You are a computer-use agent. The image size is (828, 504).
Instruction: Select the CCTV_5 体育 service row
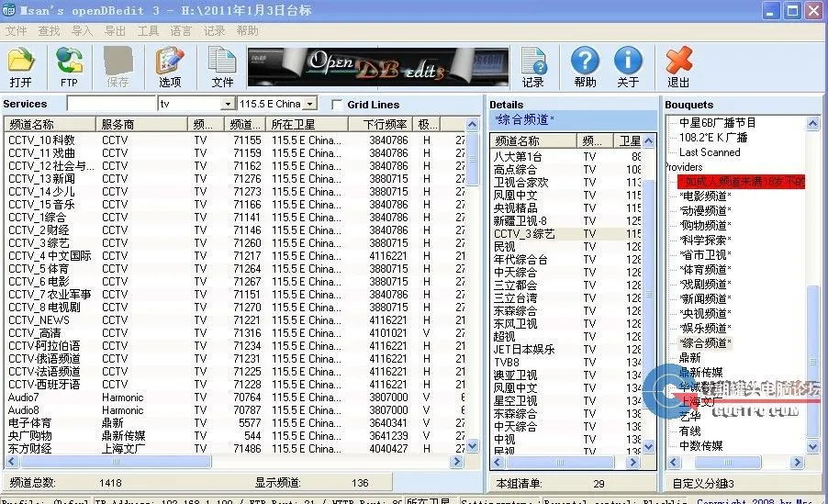[x=235, y=268]
